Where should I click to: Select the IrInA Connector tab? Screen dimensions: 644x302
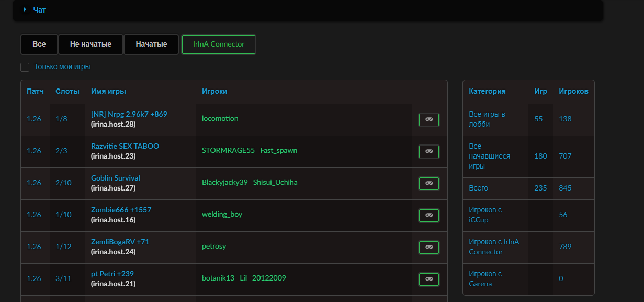coord(219,44)
